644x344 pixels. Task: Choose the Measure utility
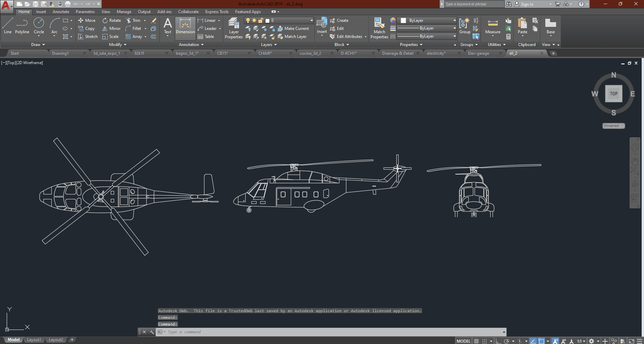click(x=493, y=26)
